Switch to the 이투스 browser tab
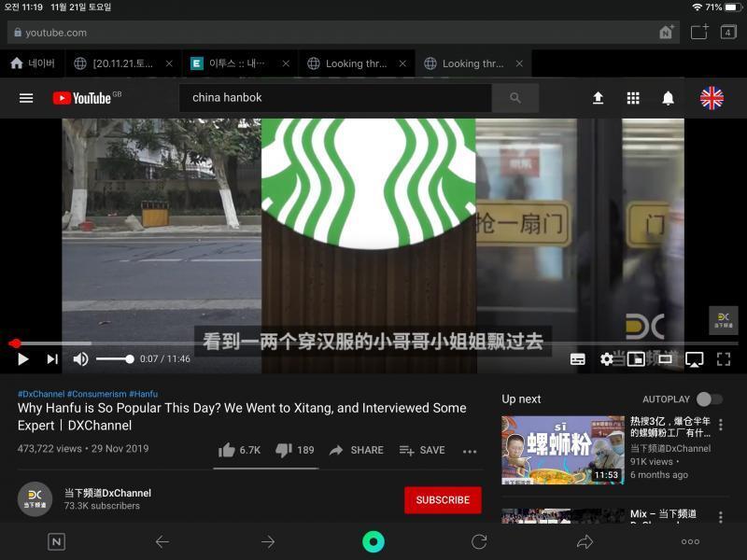 (237, 63)
